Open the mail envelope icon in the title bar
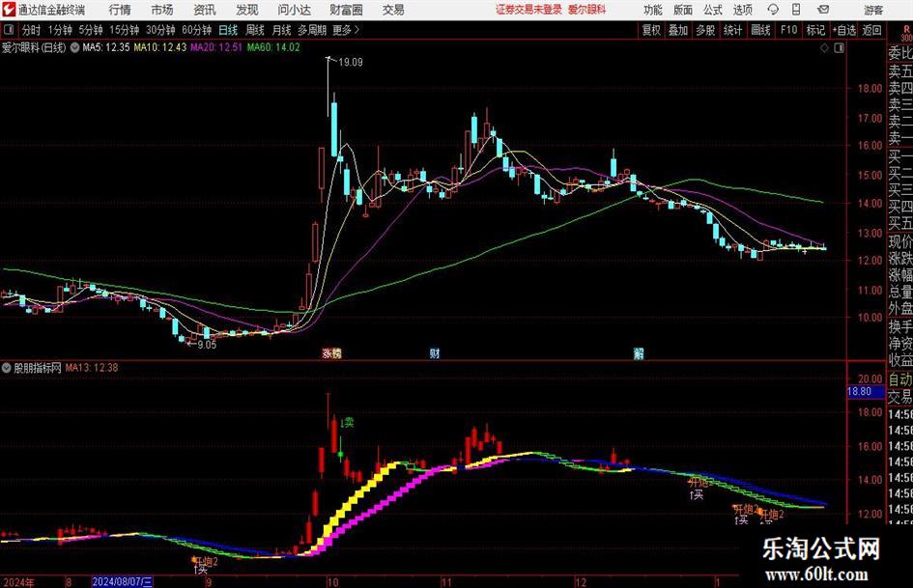Viewport: 913px width, 588px height. tap(823, 10)
